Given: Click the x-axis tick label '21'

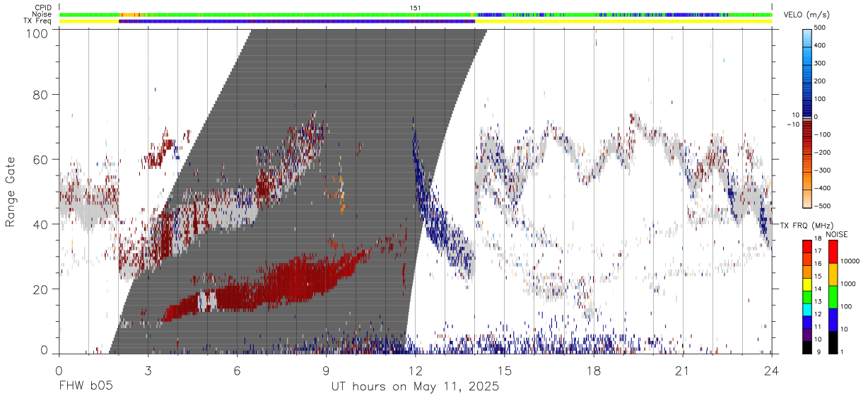Looking at the screenshot, I should 683,371.
